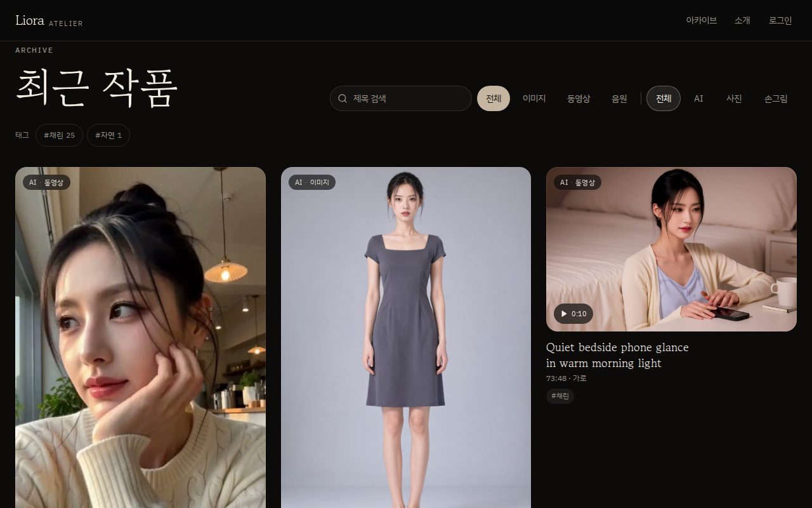Click the 제목 검색 search field
This screenshot has width=812, height=508.
tap(401, 98)
